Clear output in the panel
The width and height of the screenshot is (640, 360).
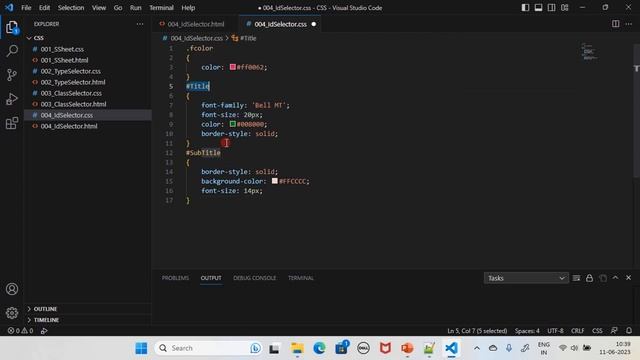(576, 278)
